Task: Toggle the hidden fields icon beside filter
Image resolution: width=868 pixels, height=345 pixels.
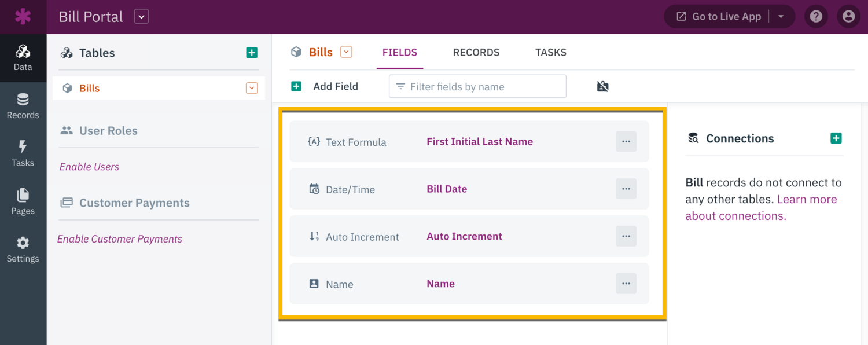Action: point(602,86)
